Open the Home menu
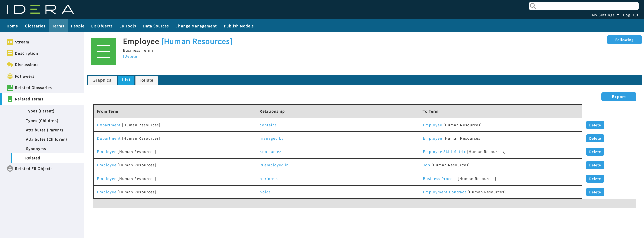Viewport: 644px width, 238px height. [12, 26]
